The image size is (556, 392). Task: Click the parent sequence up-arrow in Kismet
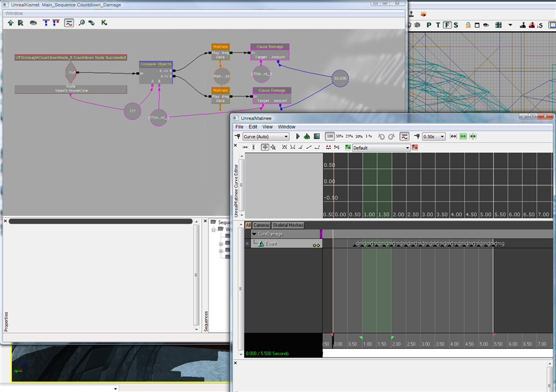pos(11,23)
